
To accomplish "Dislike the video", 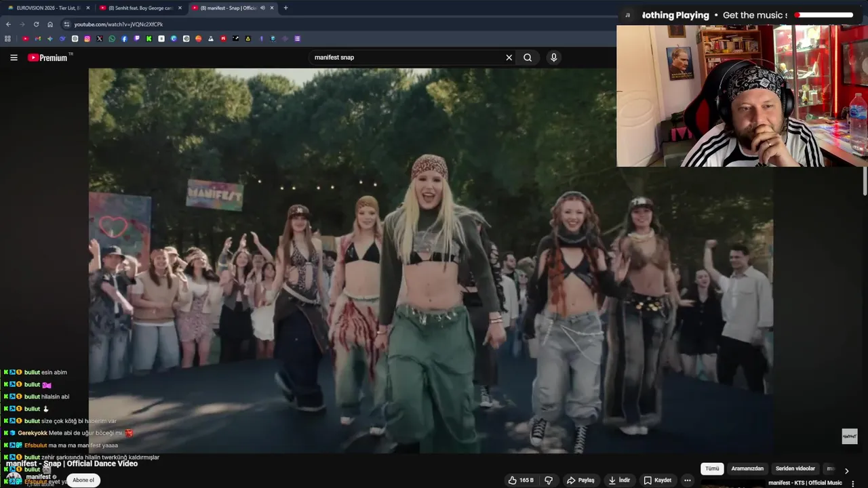I will [549, 480].
